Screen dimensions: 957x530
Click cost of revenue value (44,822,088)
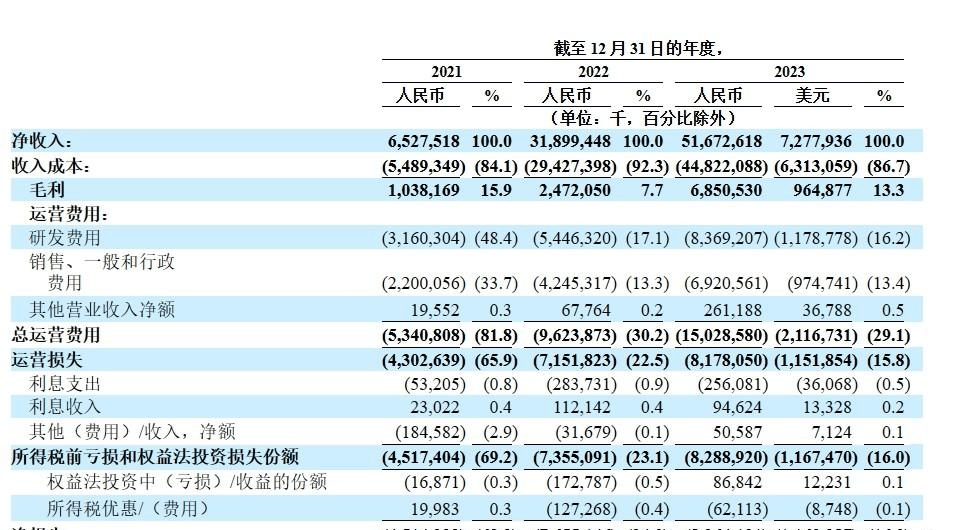point(721,166)
